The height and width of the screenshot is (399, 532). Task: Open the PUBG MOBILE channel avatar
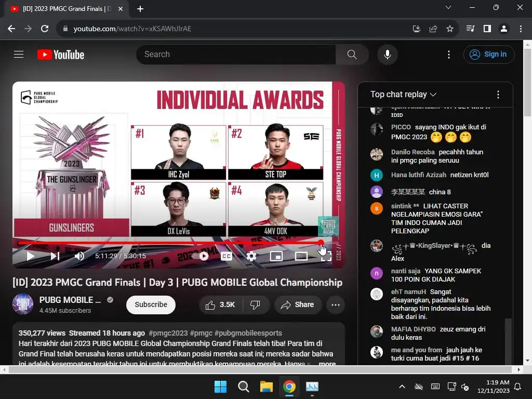coord(23,304)
